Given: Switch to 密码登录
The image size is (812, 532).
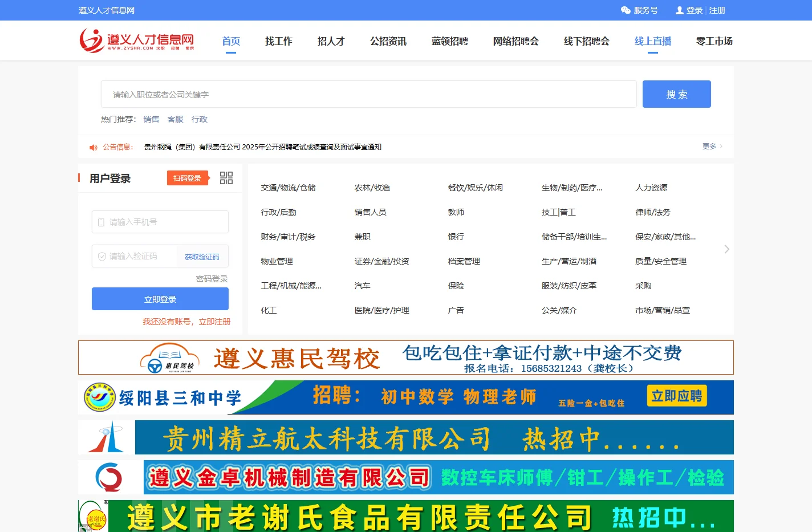Looking at the screenshot, I should 212,279.
